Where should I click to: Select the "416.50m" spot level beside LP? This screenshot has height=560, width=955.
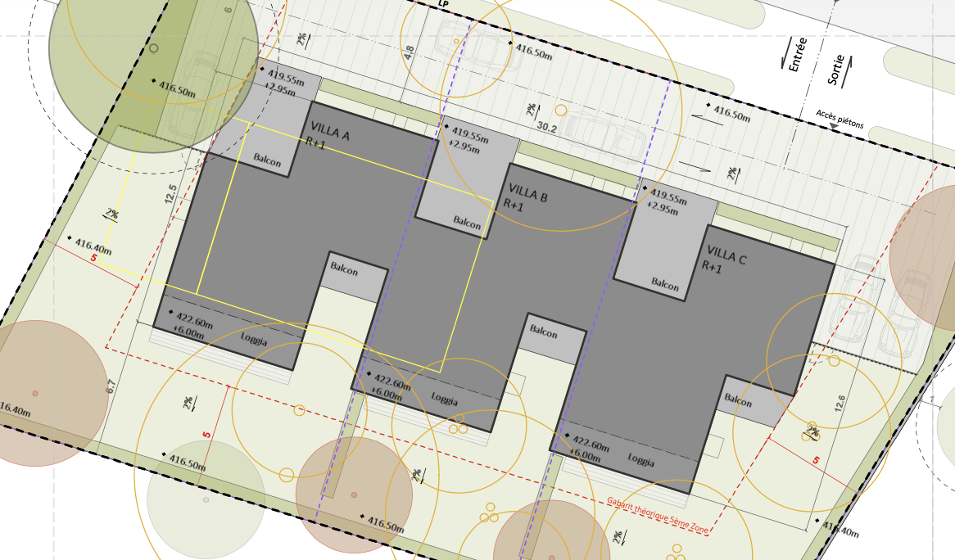click(534, 52)
